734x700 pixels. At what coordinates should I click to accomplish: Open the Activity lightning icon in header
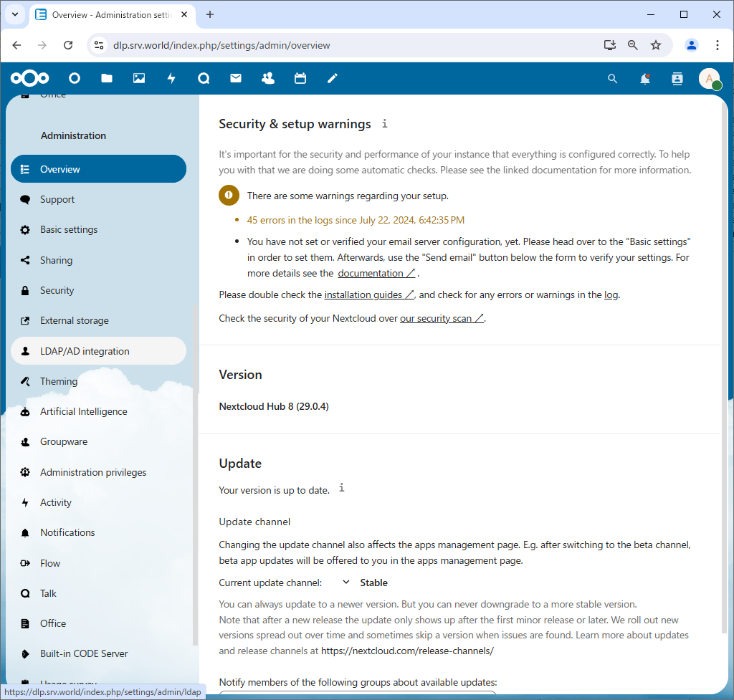click(171, 78)
